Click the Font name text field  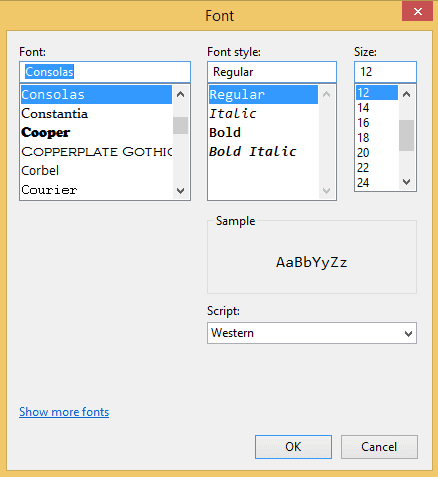105,72
